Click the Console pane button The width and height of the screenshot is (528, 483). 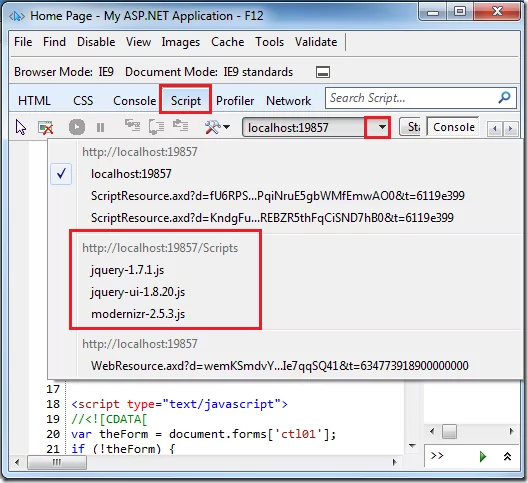tap(453, 127)
